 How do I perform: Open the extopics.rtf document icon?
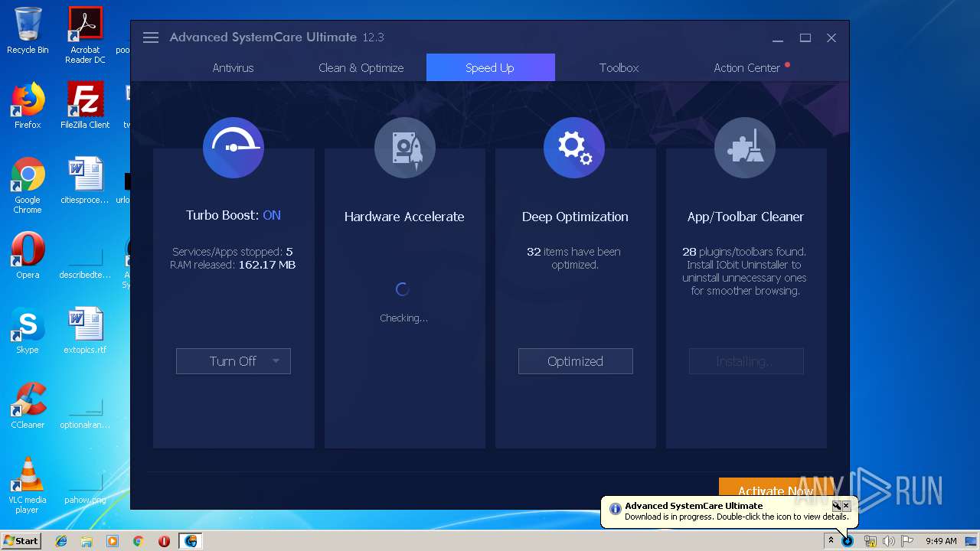click(x=85, y=331)
